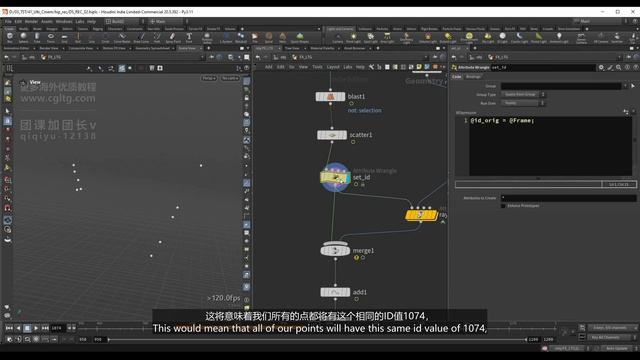The height and width of the screenshot is (360, 640).
Task: Toggle the set_id node display flag
Action: 348,178
